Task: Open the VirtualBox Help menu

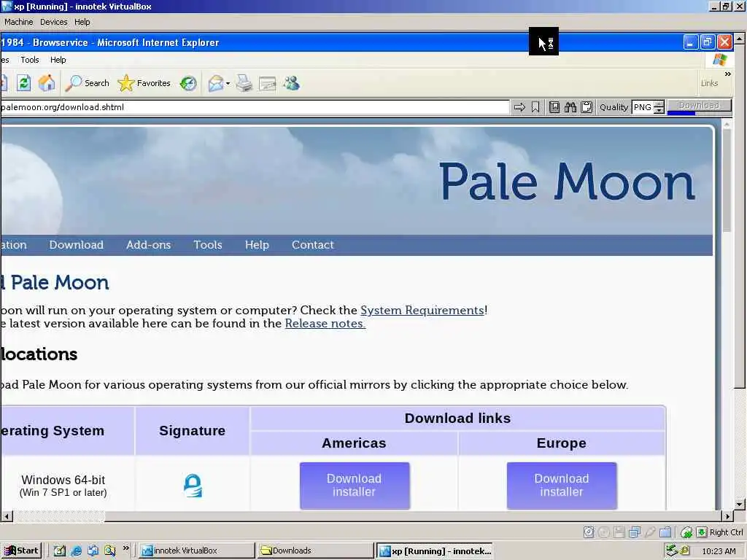Action: pos(82,22)
